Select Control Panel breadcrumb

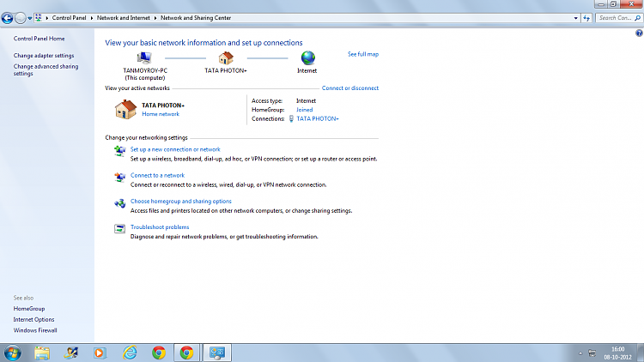(x=69, y=18)
